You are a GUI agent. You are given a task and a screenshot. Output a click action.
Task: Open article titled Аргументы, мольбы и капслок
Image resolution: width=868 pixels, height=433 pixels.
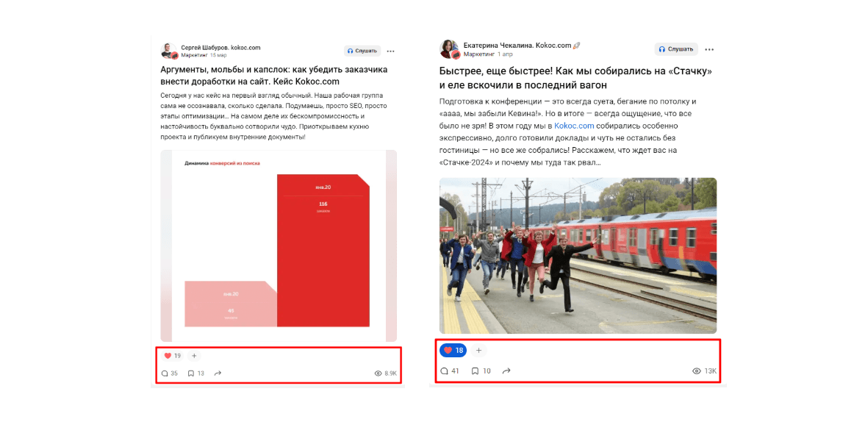point(273,75)
